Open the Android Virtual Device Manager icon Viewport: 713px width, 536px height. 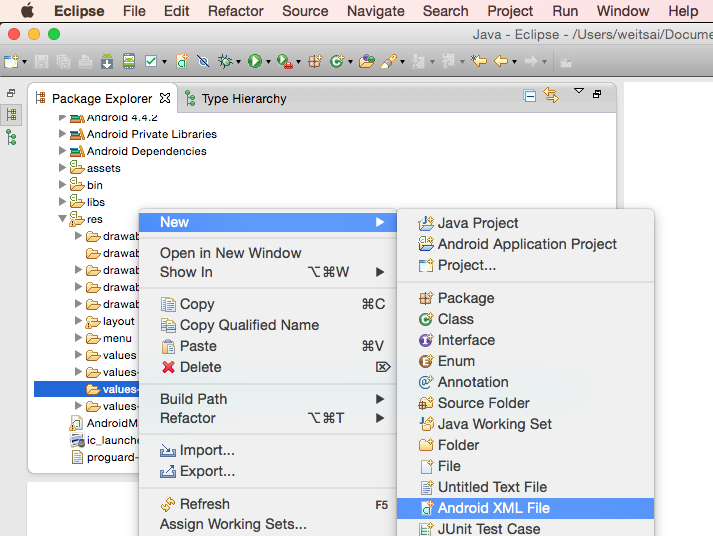129,61
